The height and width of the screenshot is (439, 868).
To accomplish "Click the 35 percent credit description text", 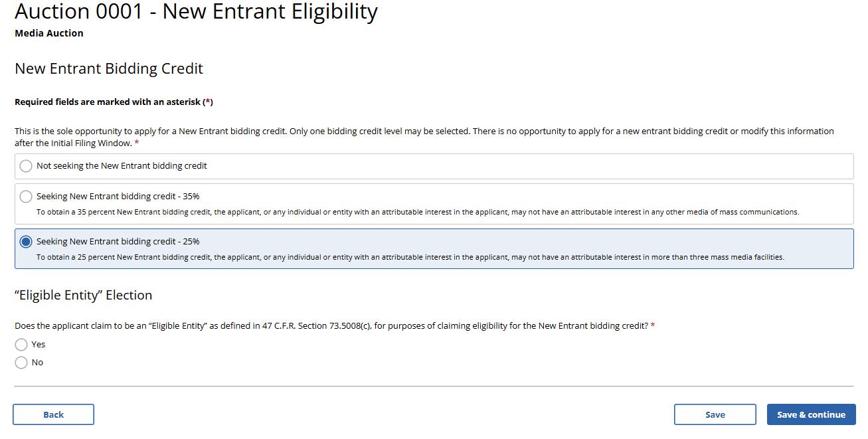I will pyautogui.click(x=417, y=213).
